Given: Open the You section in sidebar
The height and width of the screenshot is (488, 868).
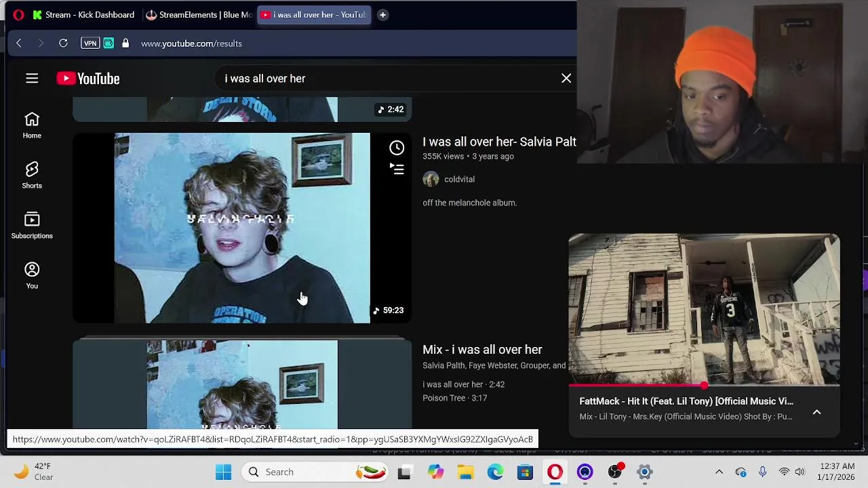Looking at the screenshot, I should [x=32, y=276].
